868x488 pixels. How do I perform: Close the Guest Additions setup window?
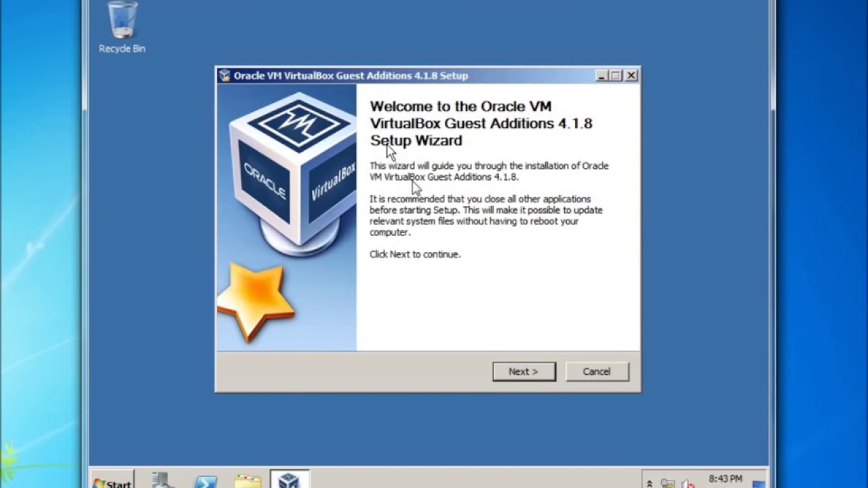(x=631, y=76)
